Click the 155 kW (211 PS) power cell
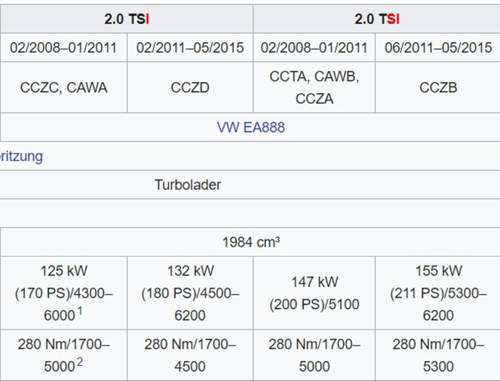 click(x=438, y=293)
